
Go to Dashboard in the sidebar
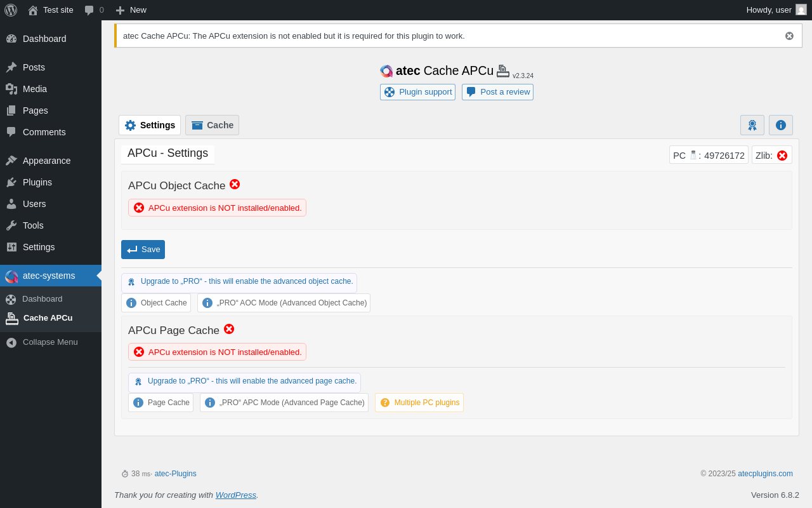[51, 39]
